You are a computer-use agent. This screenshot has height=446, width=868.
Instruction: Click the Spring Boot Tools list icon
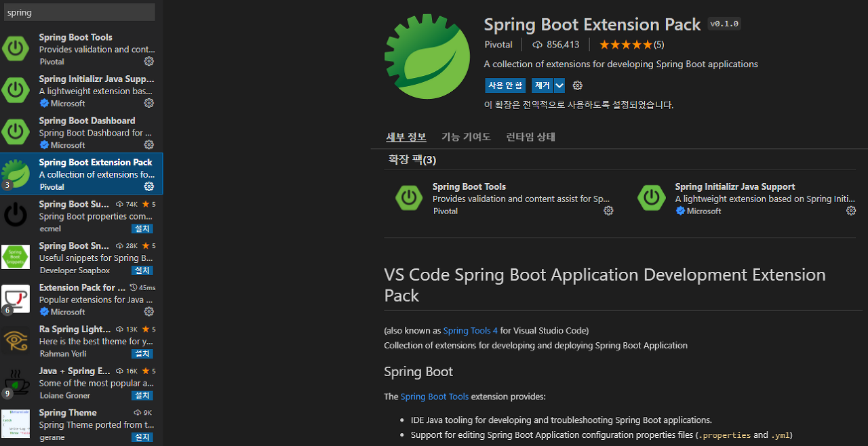[16, 48]
